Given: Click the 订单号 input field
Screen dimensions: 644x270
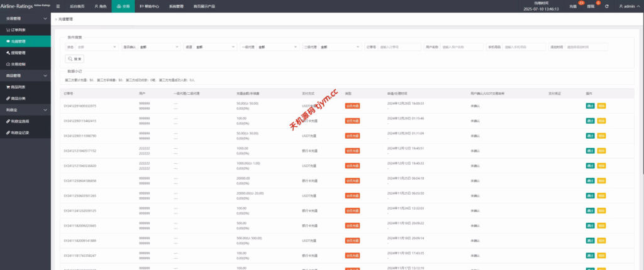Looking at the screenshot, I should coord(399,46).
